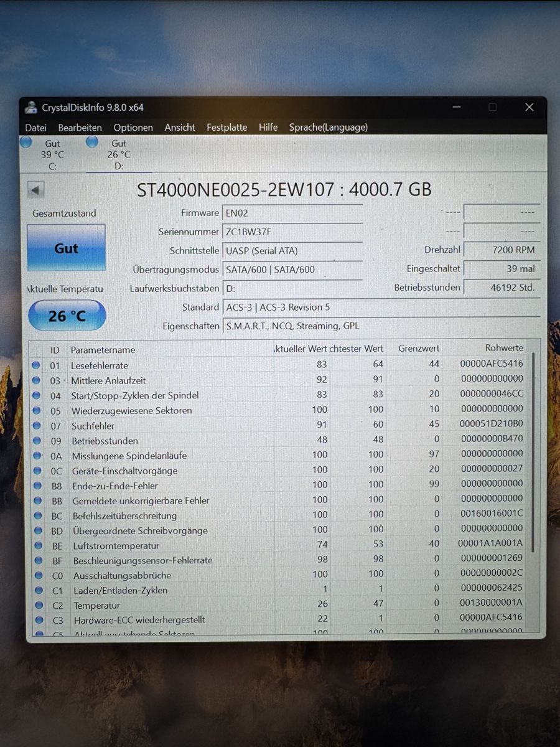560x747 pixels.
Task: Select the D: drive status orb
Action: [x=92, y=142]
